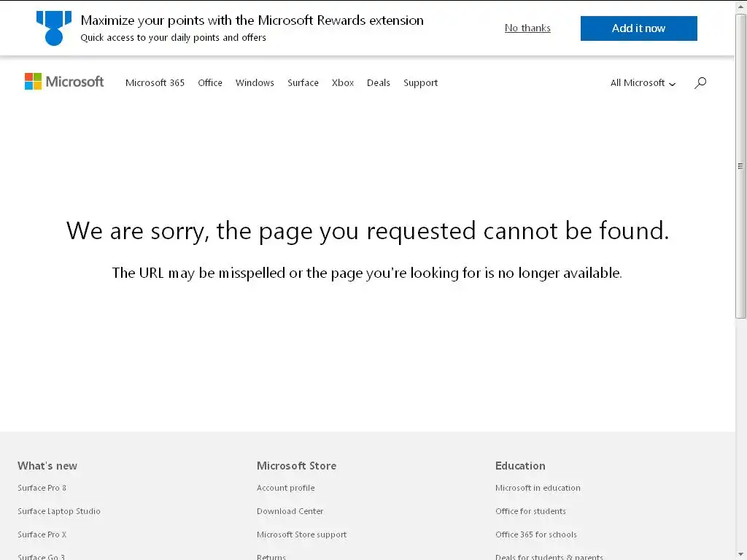Open the Download Center link
The height and width of the screenshot is (560, 747).
tap(290, 511)
